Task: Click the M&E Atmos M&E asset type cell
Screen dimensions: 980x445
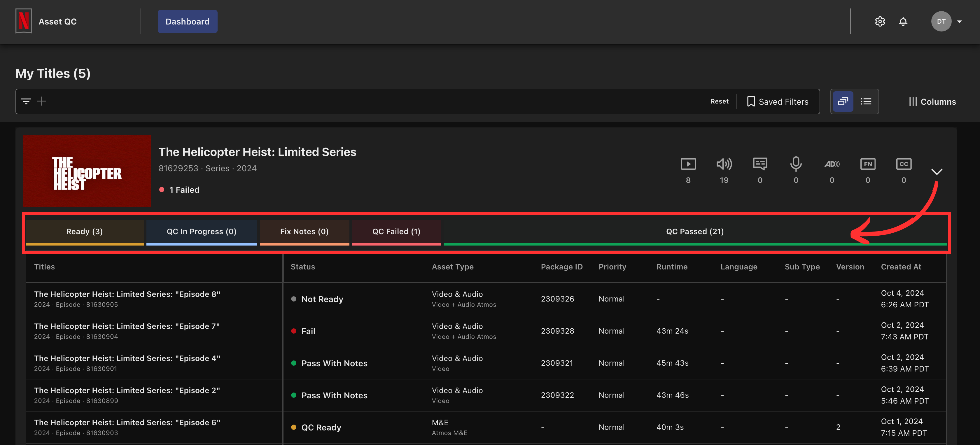Action: point(450,428)
